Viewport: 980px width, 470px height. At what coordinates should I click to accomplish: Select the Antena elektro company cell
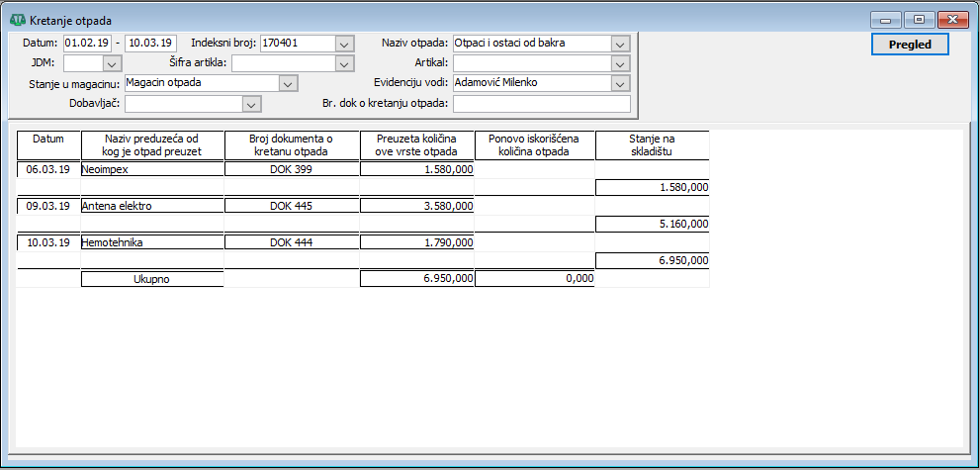(151, 206)
